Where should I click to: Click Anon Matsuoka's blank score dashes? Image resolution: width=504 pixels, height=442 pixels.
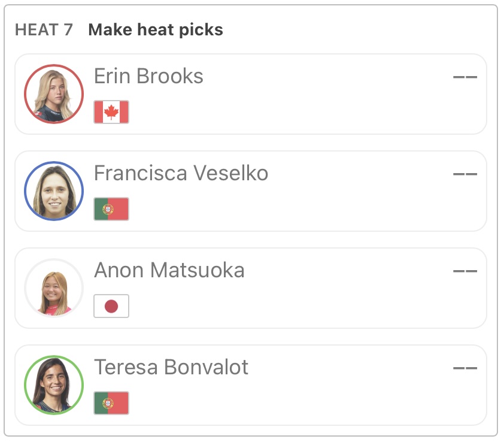coord(465,271)
